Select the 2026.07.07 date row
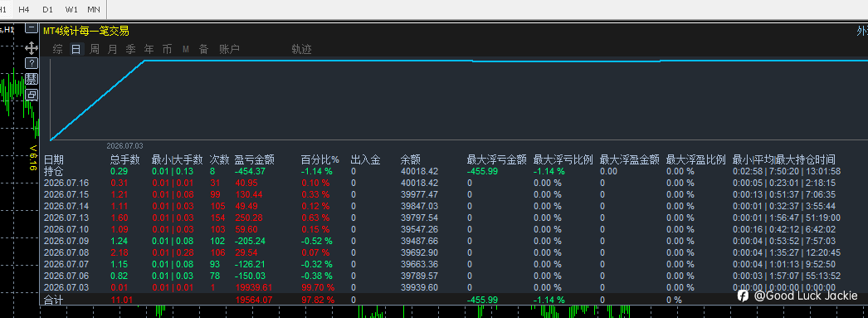Viewport: 868px width, 318px height. pos(66,264)
